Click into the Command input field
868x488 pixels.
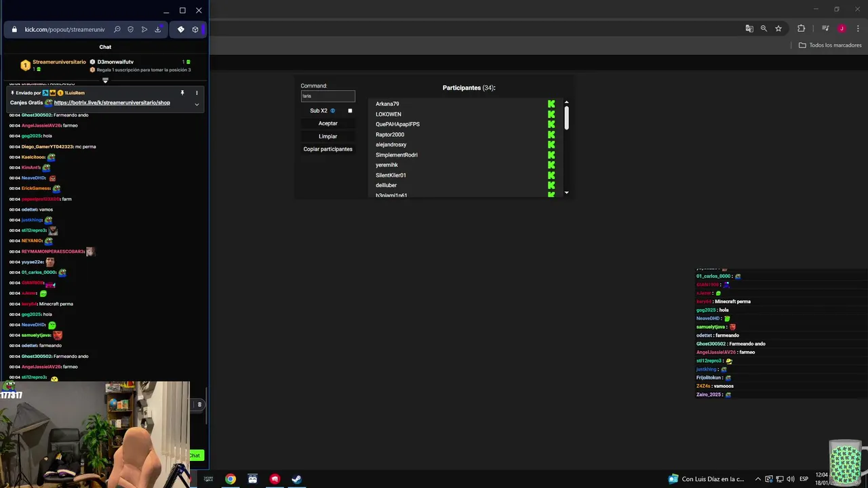[328, 96]
